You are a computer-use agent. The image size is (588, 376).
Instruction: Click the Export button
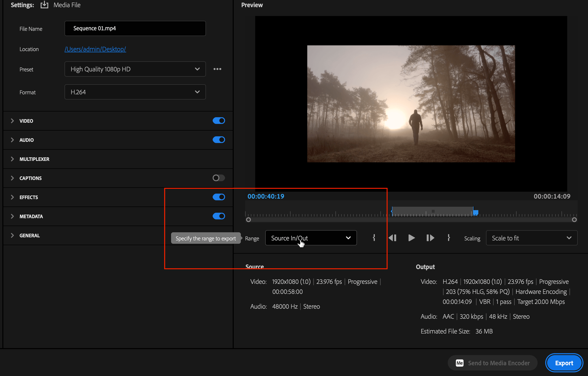564,363
